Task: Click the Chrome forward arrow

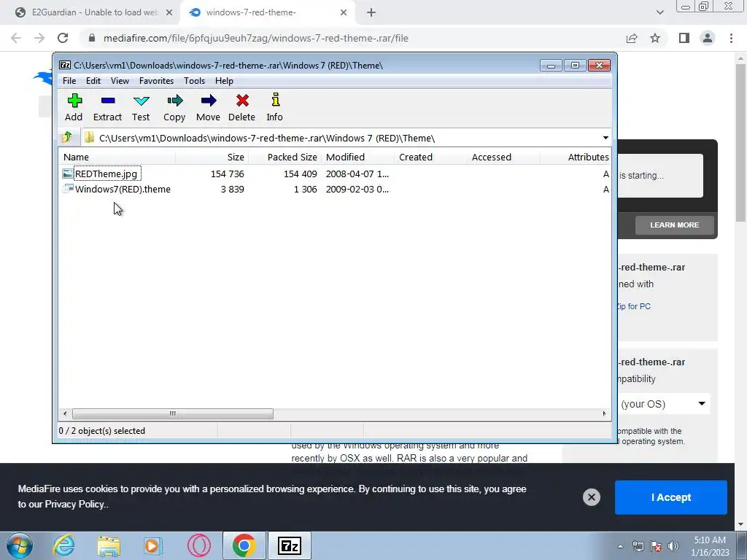Action: (x=39, y=38)
